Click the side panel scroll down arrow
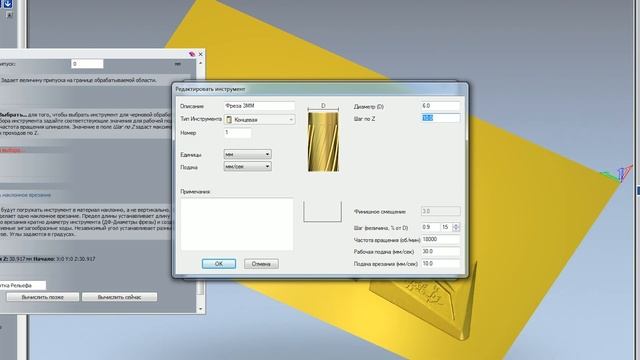Image resolution: width=640 pixels, height=360 pixels. [x=200, y=309]
